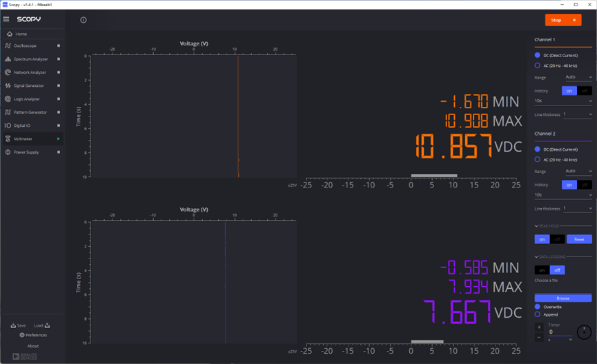This screenshot has height=364, width=597.
Task: Open Channel 1 history duration dropdown
Action: [563, 101]
